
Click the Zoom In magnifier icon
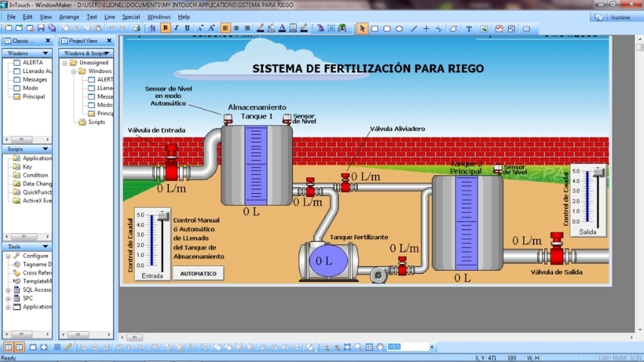[x=337, y=347]
